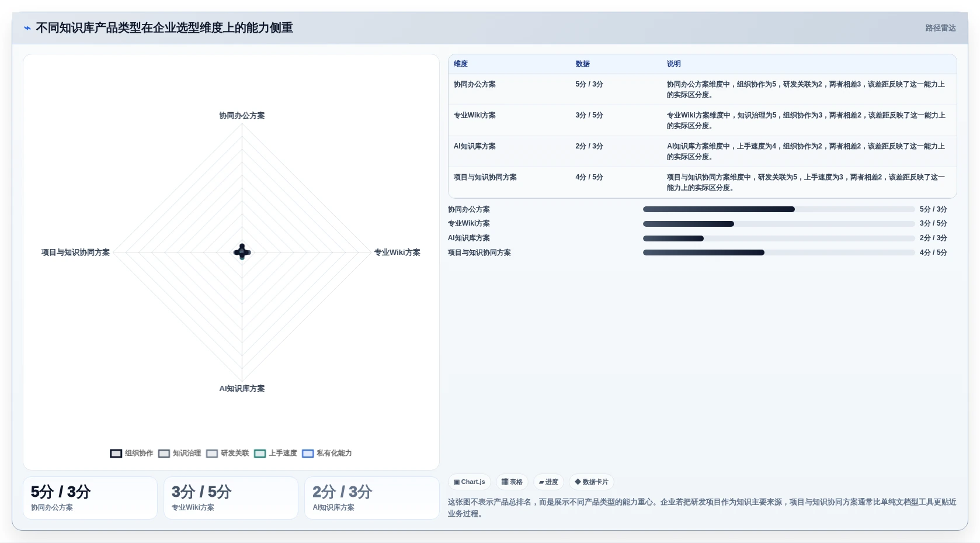Click the blue icon before the chart title

click(x=27, y=28)
